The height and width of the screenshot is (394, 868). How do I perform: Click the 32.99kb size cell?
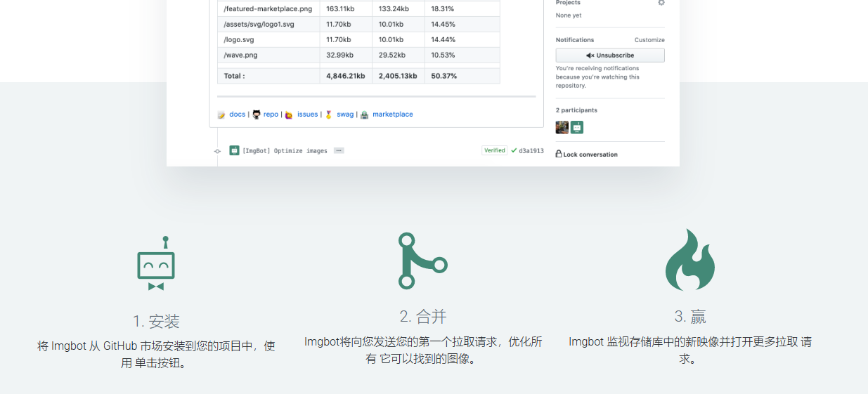click(346, 55)
